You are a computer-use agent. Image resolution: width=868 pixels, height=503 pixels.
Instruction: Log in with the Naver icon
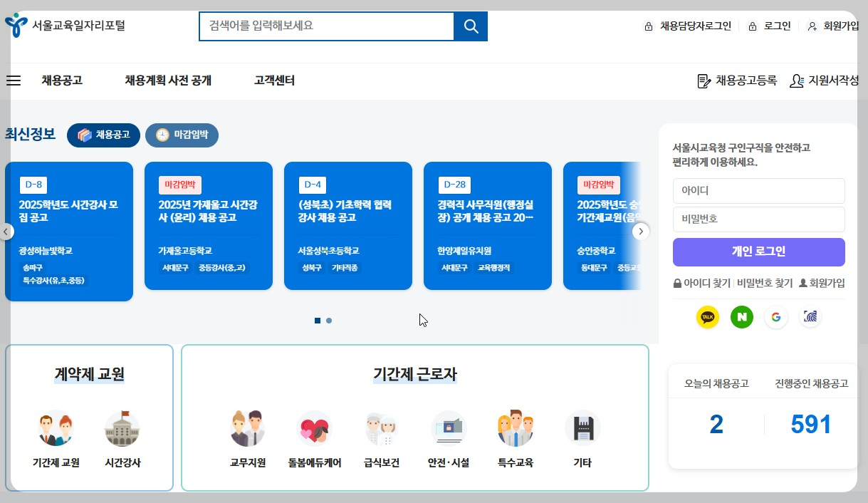(741, 317)
